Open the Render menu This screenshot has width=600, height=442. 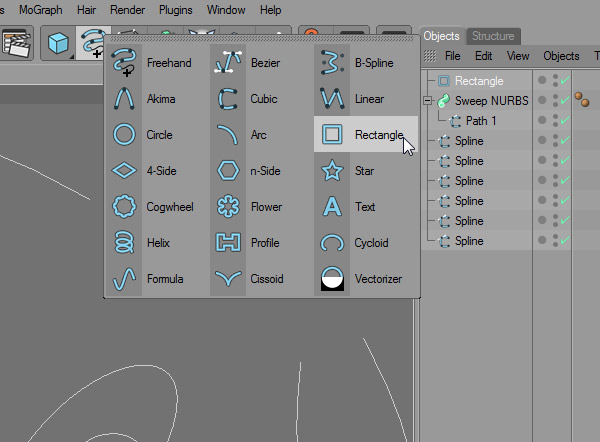[127, 10]
